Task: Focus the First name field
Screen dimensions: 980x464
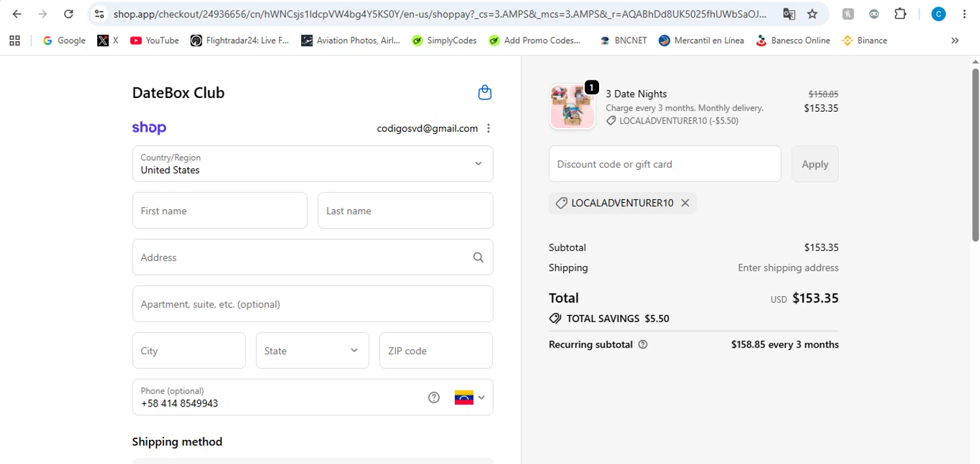Action: [x=220, y=210]
